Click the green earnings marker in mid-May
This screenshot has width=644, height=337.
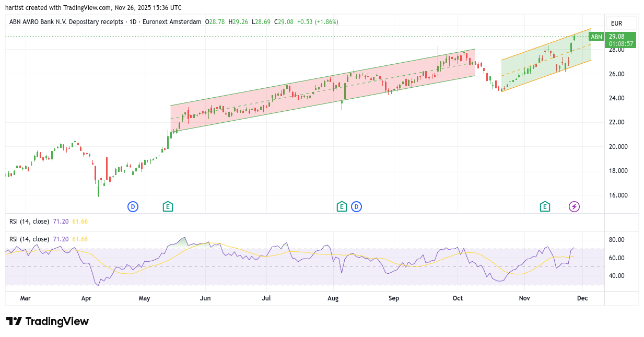coord(168,207)
